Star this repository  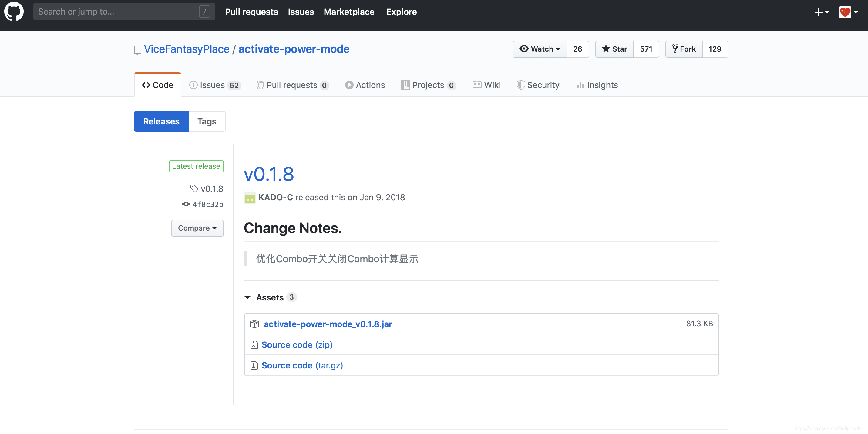tap(614, 49)
